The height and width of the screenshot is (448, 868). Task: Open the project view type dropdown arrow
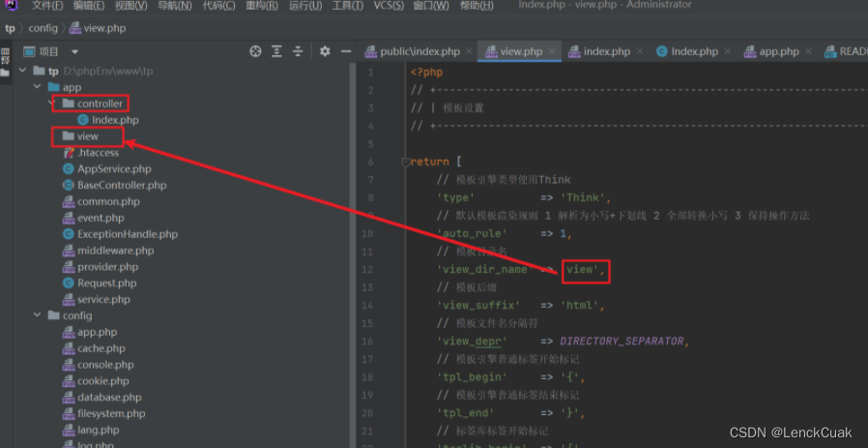(x=74, y=52)
